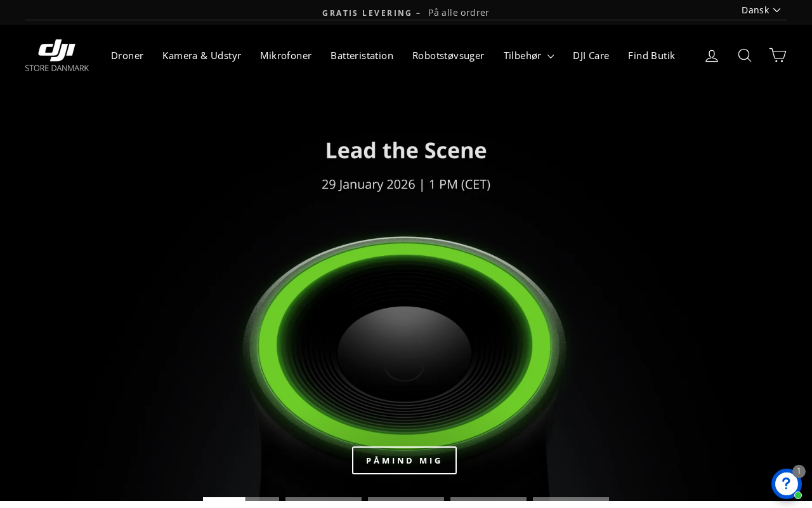Viewport: 812px width, 508px height.
Task: Jump to the third slide indicator
Action: (x=406, y=500)
